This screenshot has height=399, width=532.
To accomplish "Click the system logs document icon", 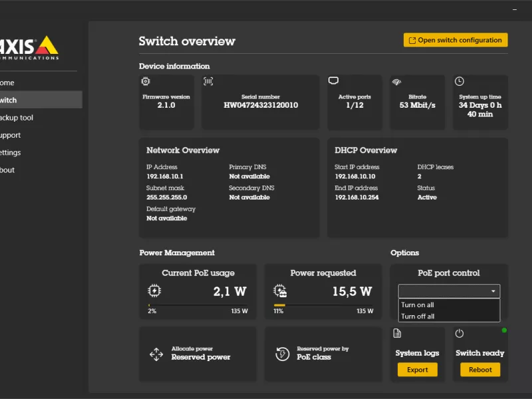I will point(397,333).
